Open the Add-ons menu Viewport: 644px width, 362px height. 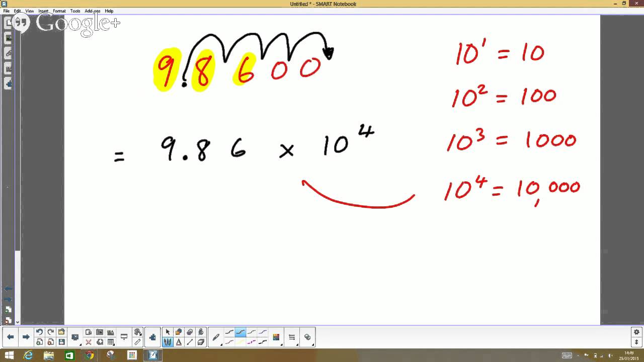click(x=92, y=11)
